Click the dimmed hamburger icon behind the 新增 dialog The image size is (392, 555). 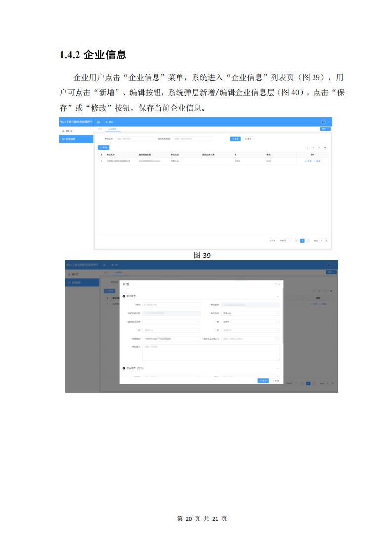104,265
